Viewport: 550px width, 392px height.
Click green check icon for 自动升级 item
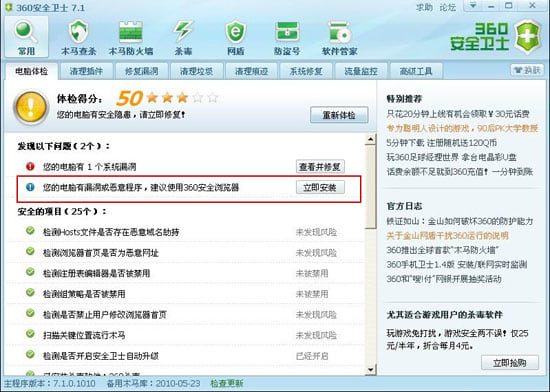(x=30, y=355)
